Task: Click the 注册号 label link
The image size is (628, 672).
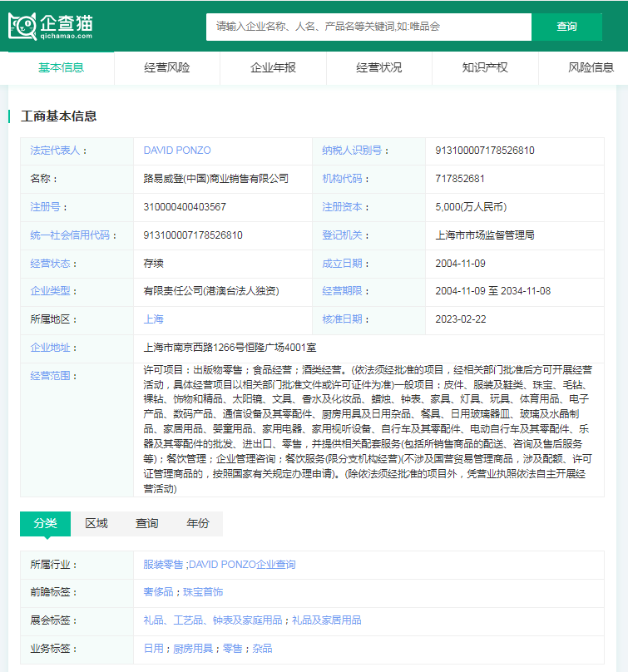Action: click(45, 207)
